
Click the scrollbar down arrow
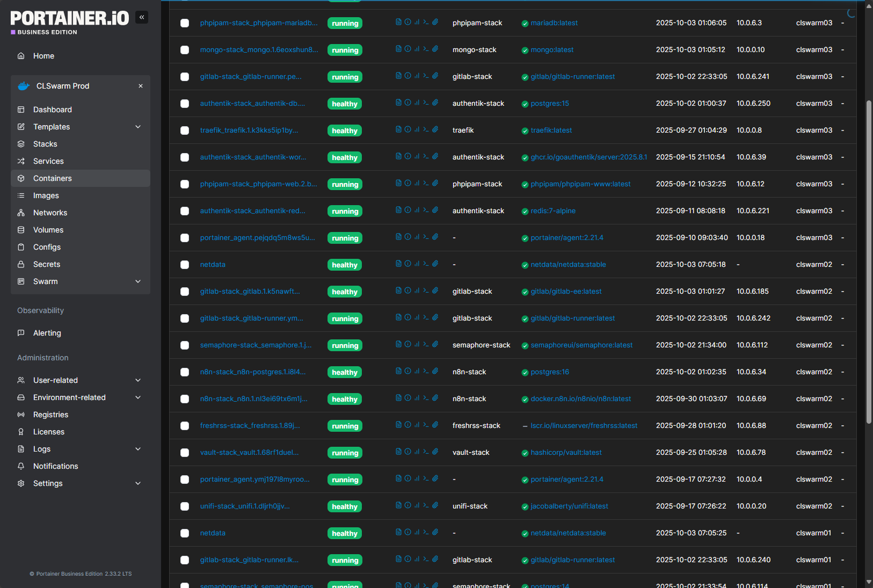(x=869, y=582)
